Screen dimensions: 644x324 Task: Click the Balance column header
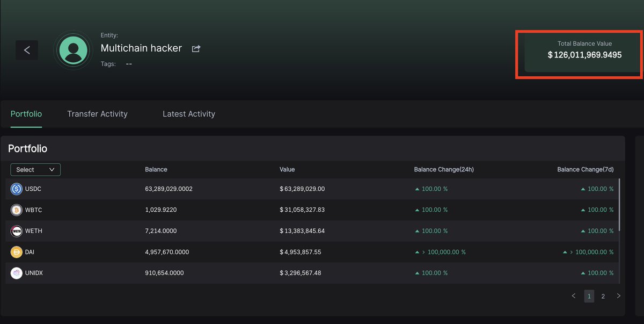[156, 169]
